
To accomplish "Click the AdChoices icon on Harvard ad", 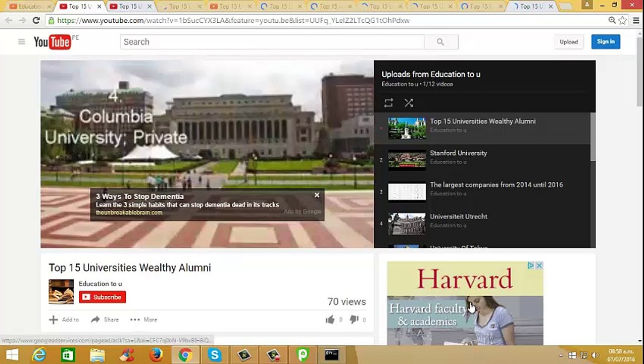I will point(531,265).
